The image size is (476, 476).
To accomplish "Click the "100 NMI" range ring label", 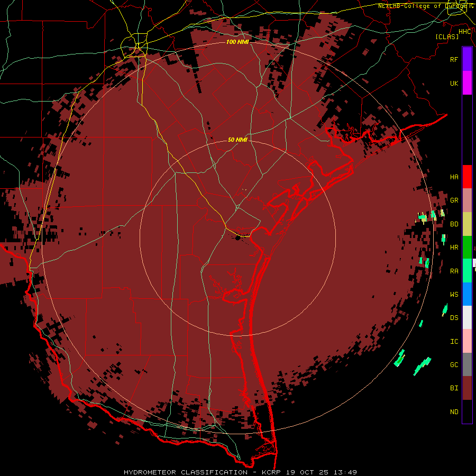I will [237, 42].
